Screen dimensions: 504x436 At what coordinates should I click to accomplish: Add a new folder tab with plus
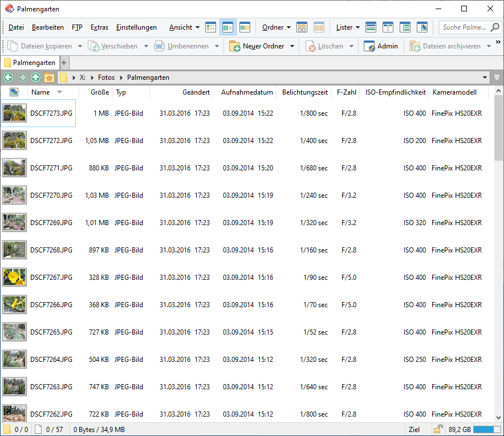click(64, 63)
